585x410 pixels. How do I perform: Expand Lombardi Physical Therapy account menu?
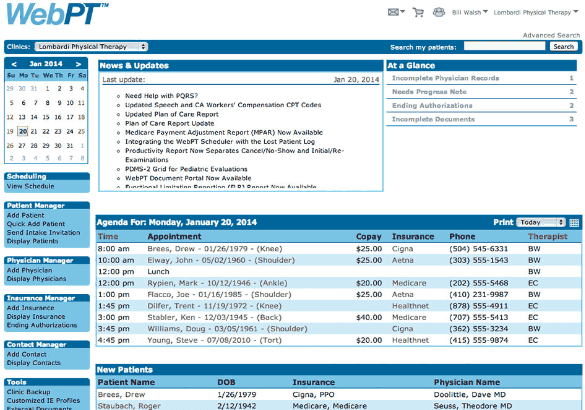536,12
